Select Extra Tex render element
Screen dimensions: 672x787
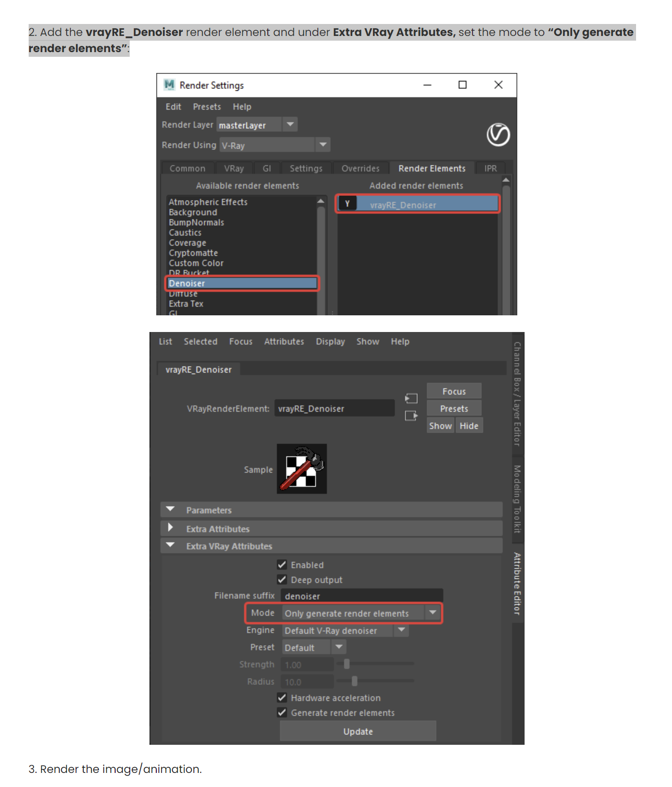click(x=186, y=303)
